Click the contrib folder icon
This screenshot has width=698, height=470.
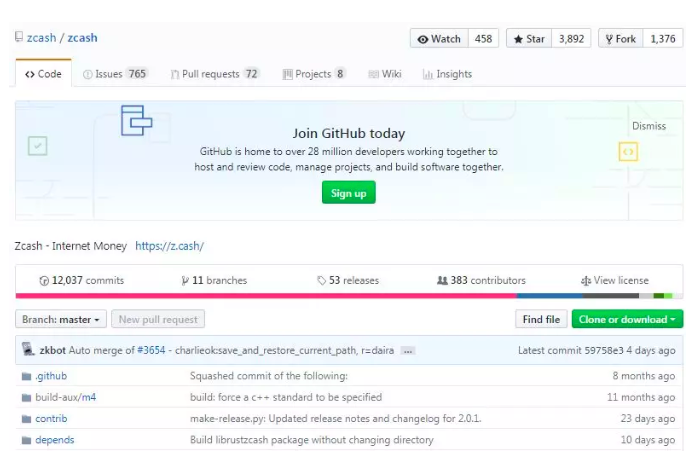(27, 419)
